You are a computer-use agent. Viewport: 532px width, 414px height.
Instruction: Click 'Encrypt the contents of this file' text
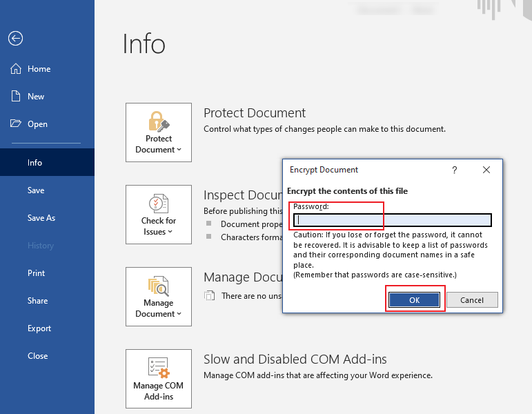(x=348, y=191)
